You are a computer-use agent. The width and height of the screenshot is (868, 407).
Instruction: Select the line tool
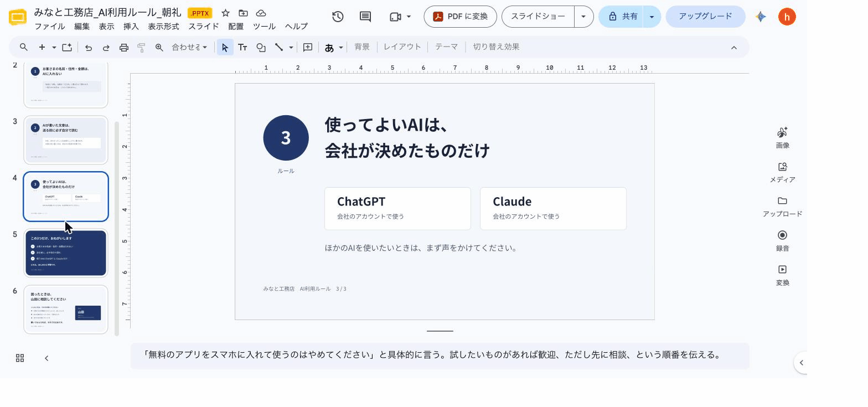(279, 48)
